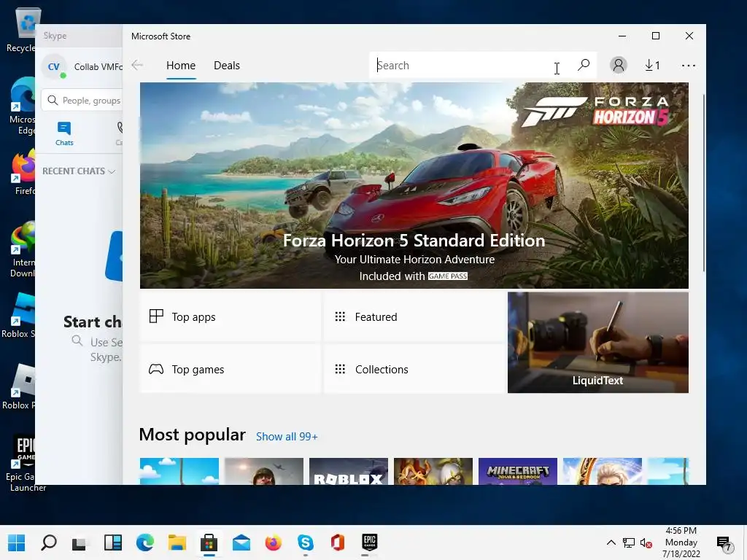Screen dimensions: 747x560
Task: Switch to the Deals tab
Action: (x=227, y=65)
